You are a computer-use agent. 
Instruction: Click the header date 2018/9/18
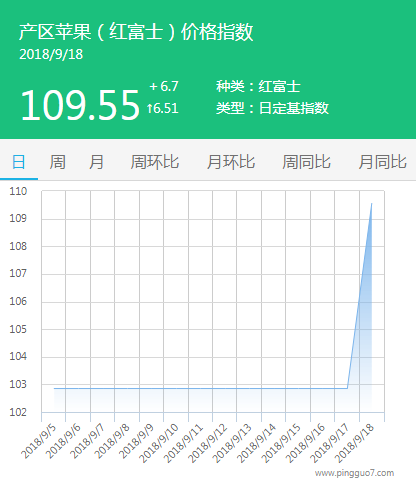click(x=51, y=55)
